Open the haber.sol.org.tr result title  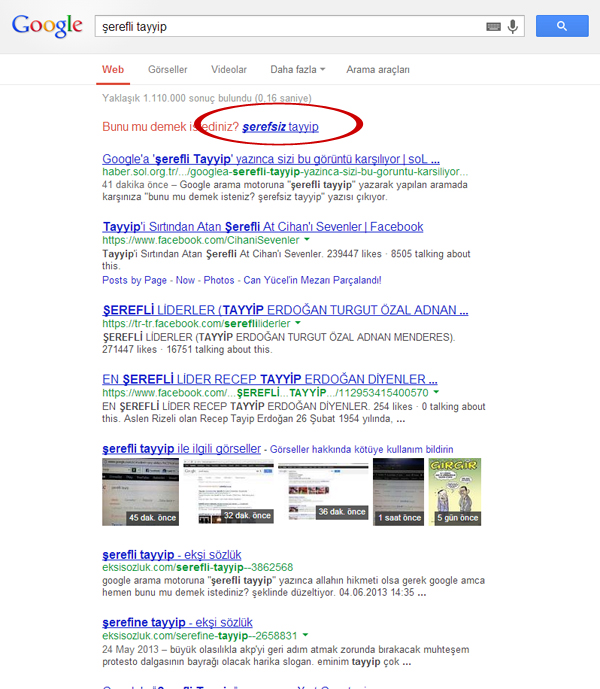(x=271, y=159)
